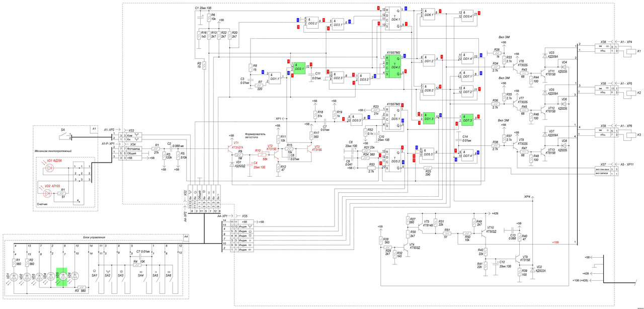Click the R25 290 resistor
The height and width of the screenshot is (309, 644).
(428, 167)
